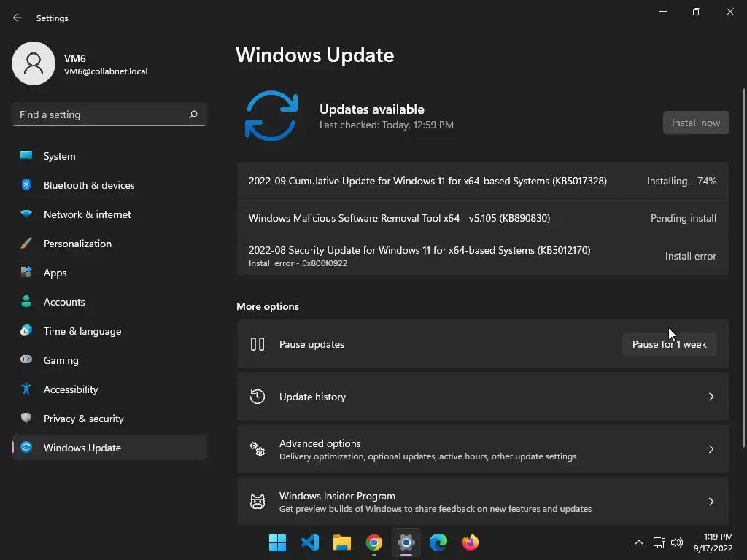Click the Personalization paintbrush icon
The image size is (747, 560).
click(x=26, y=244)
